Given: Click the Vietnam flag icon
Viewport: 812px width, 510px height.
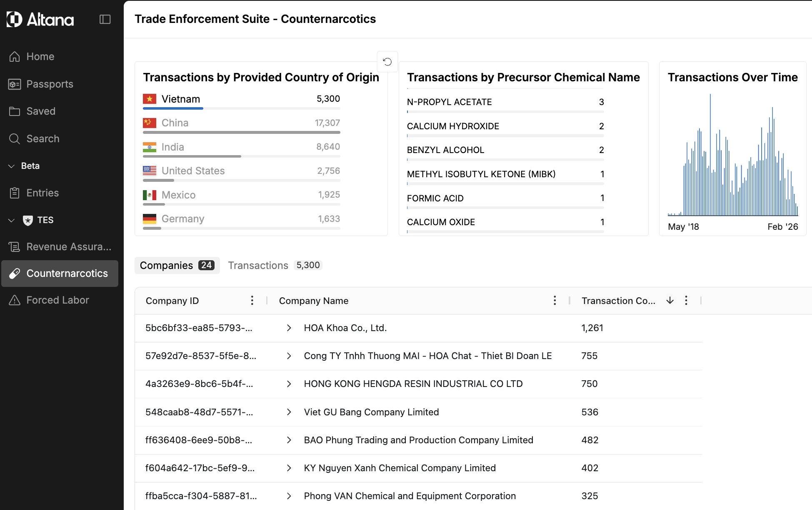Looking at the screenshot, I should click(x=150, y=99).
